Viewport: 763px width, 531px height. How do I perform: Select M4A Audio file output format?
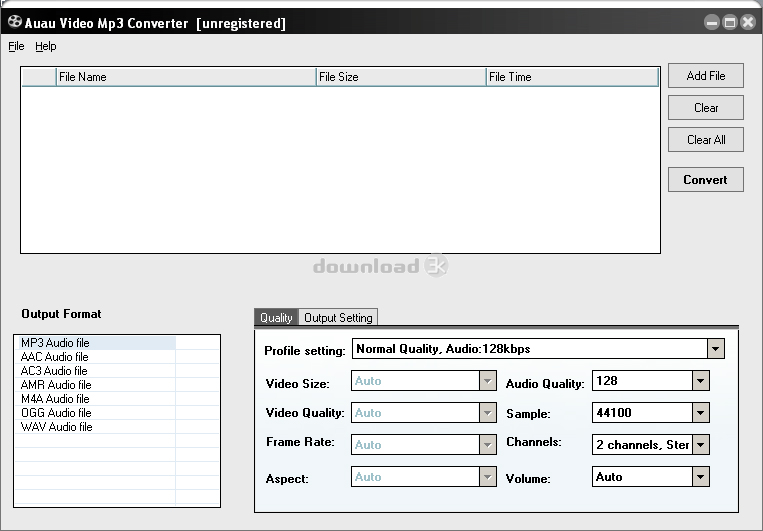tap(95, 399)
